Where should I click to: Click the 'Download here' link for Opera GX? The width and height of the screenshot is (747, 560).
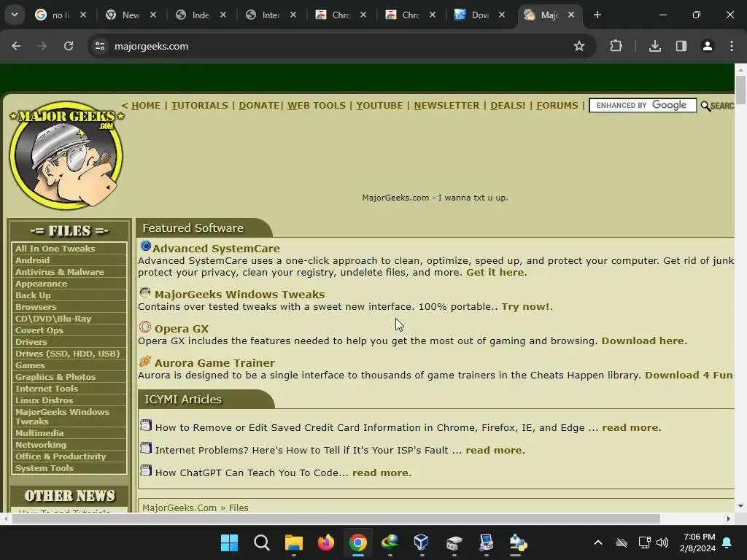click(643, 341)
